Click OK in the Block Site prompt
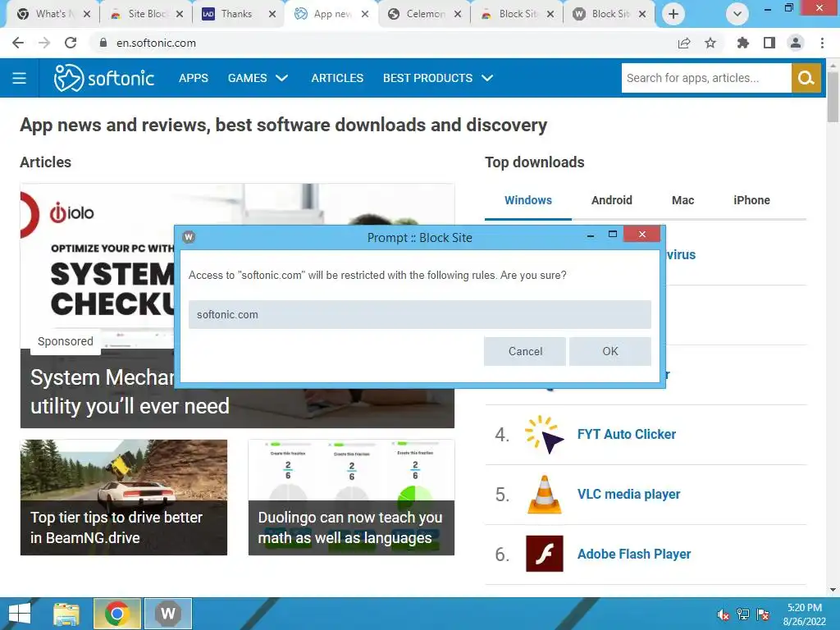840x630 pixels. [x=610, y=351]
